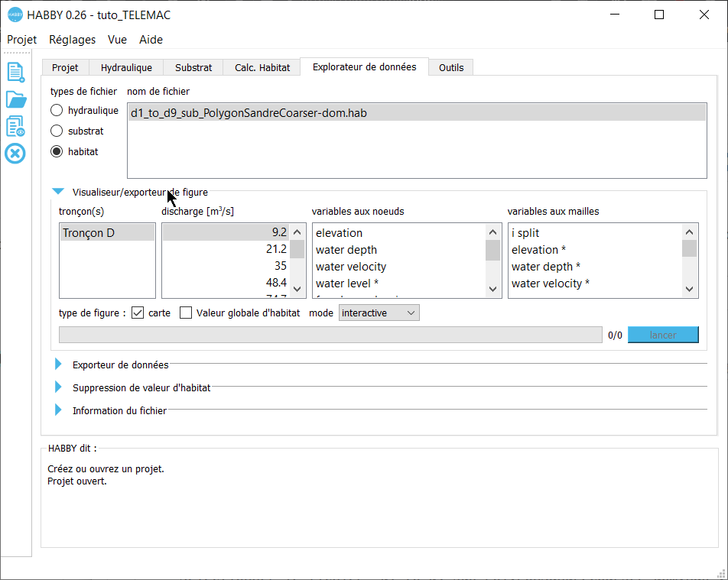Enable Valeur globale d'habitat checkbox

pos(186,313)
